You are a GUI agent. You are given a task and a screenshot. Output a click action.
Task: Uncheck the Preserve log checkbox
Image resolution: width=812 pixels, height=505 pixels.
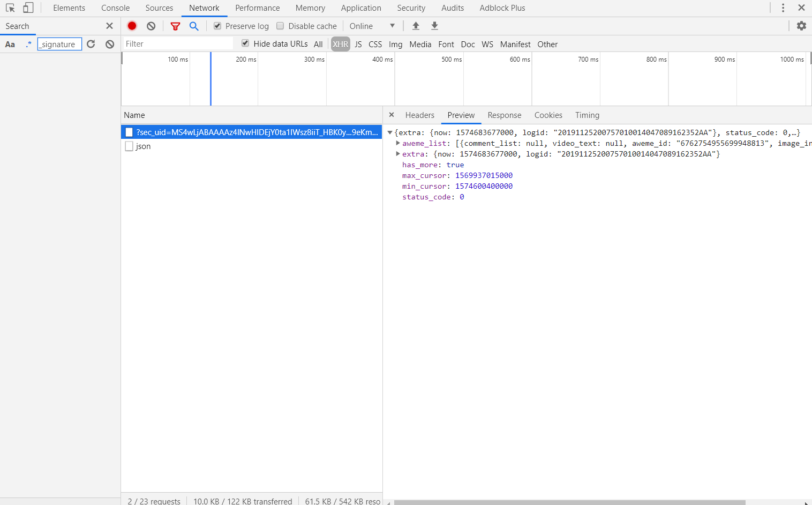click(x=217, y=26)
